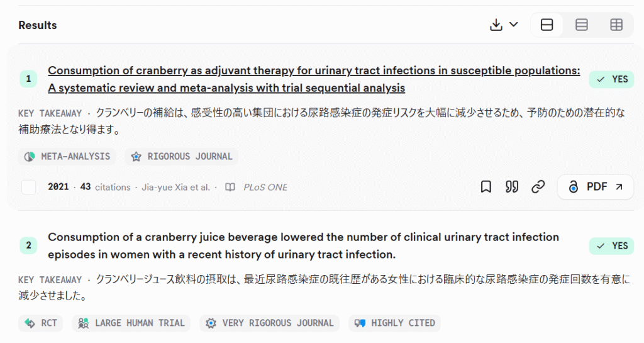The height and width of the screenshot is (343, 644).
Task: Switch to the expanded card view
Action: click(x=547, y=25)
